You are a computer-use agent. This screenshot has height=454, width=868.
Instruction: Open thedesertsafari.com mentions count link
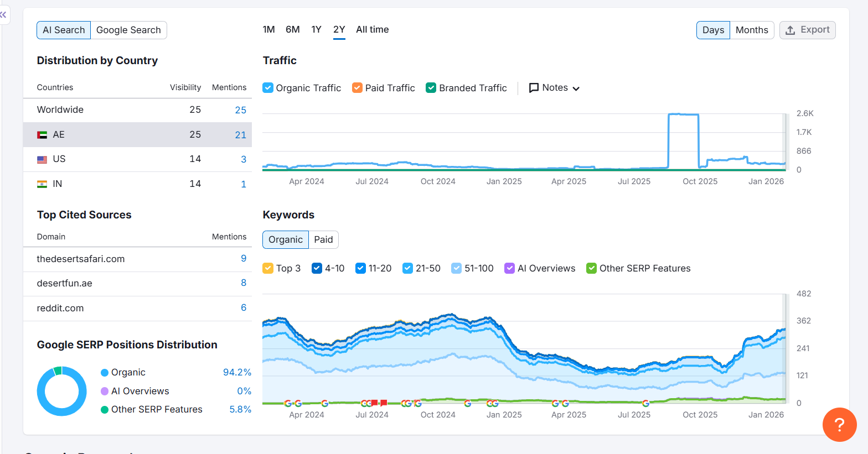[243, 258]
